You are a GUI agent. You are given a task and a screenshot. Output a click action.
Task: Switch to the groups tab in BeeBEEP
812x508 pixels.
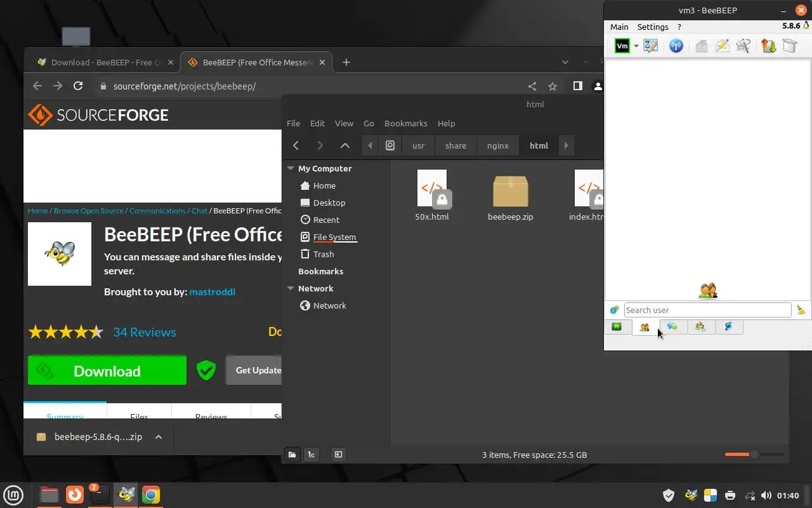tap(700, 326)
